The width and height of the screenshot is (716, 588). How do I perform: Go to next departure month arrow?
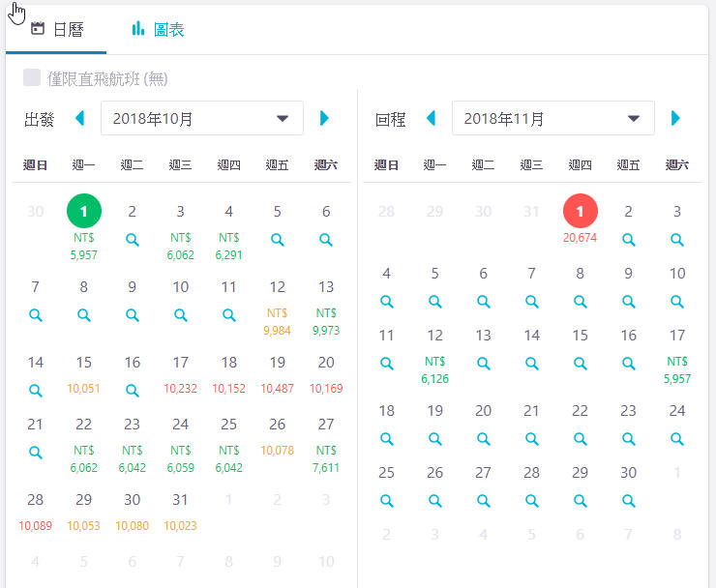coord(325,118)
